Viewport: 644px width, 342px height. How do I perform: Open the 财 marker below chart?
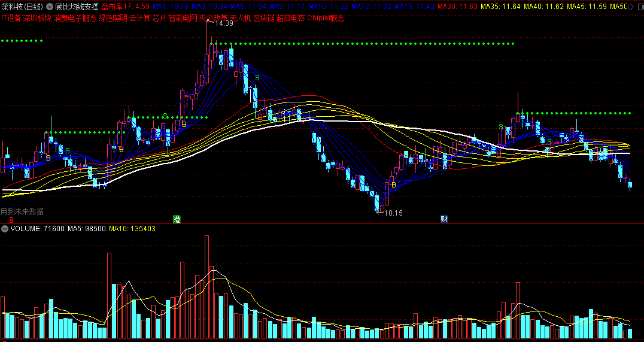coord(444,219)
